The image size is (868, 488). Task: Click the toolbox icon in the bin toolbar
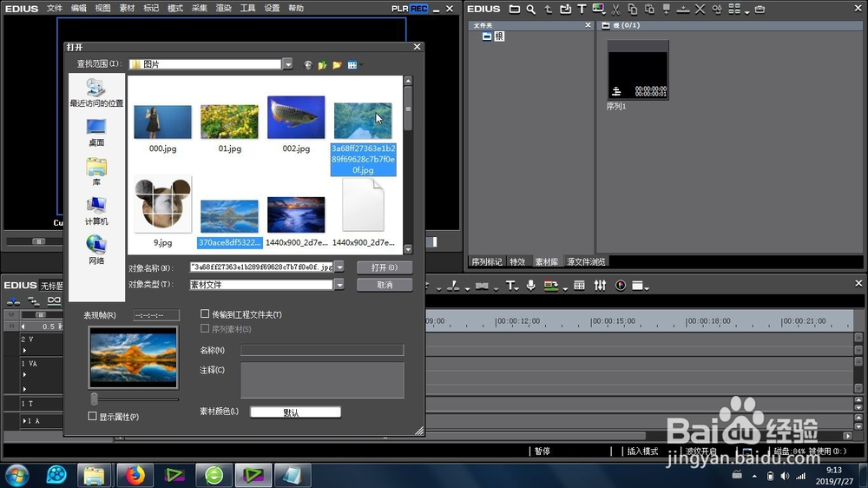pos(759,9)
